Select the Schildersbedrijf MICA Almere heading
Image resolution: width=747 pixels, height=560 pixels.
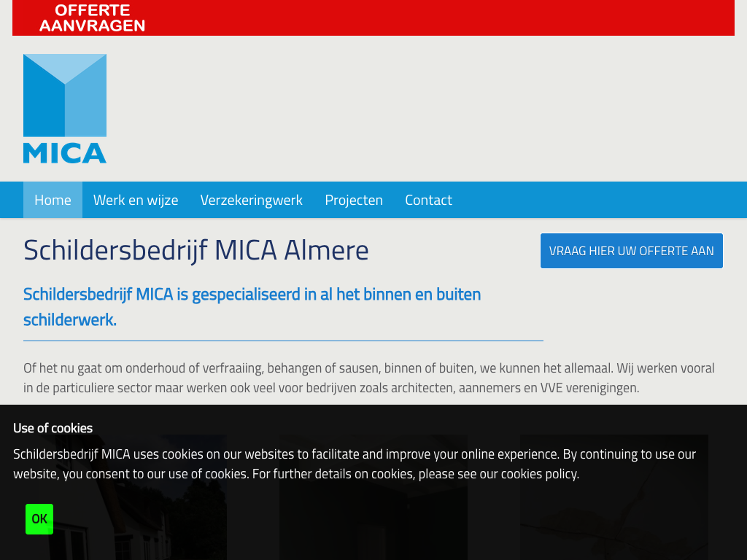point(196,251)
